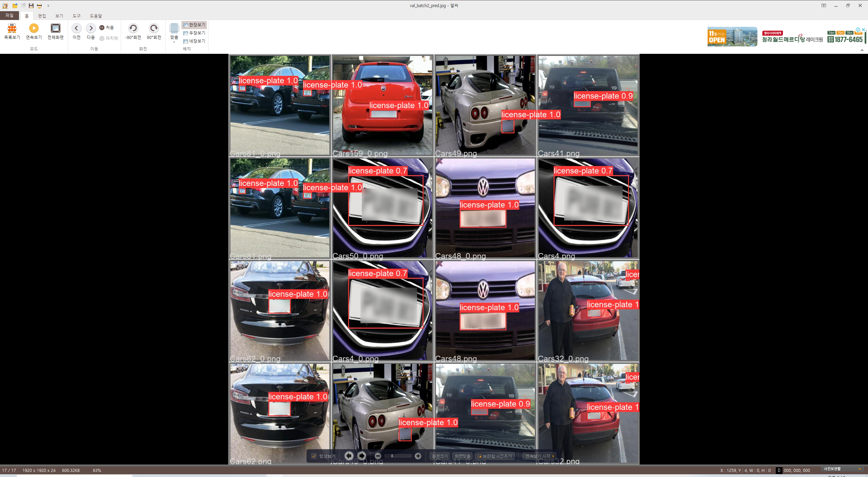Click the save floppy disk icon
This screenshot has height=477, width=868.
click(31, 5)
